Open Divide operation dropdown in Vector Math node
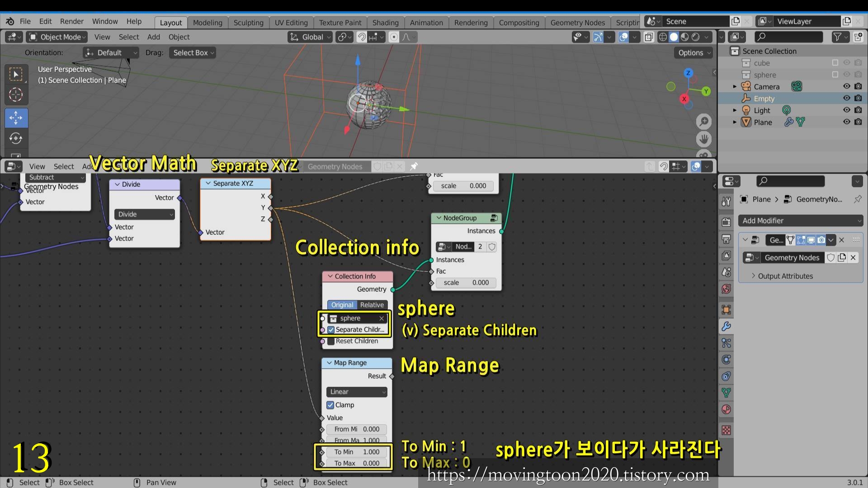The height and width of the screenshot is (488, 868). 145,214
